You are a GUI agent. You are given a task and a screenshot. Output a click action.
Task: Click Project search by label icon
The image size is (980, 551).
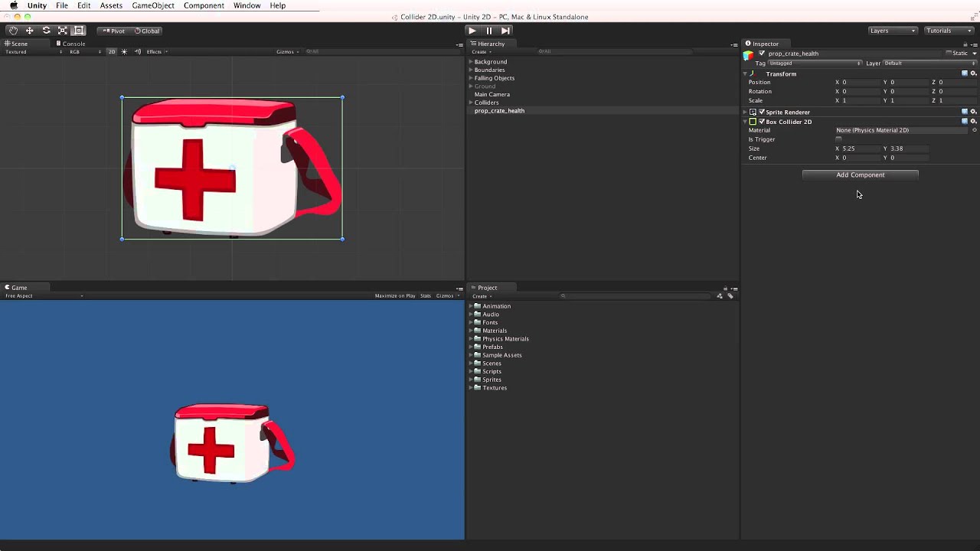pos(730,296)
